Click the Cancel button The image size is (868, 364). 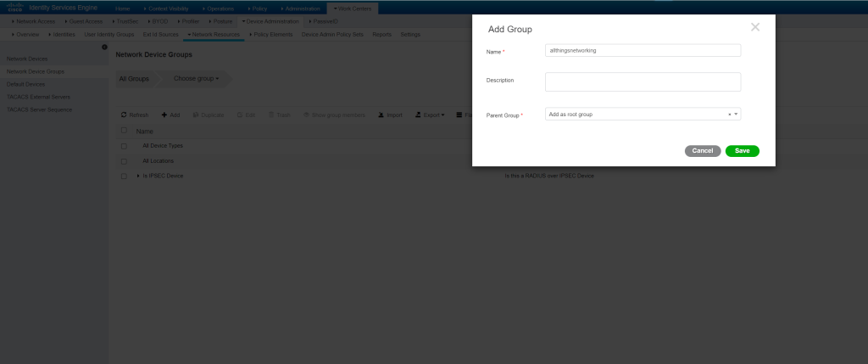point(703,151)
